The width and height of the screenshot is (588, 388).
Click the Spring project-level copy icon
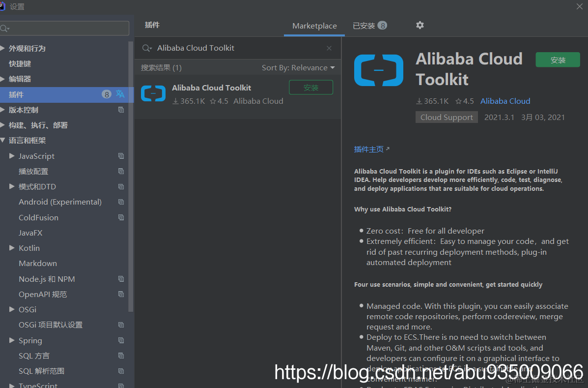tap(121, 340)
